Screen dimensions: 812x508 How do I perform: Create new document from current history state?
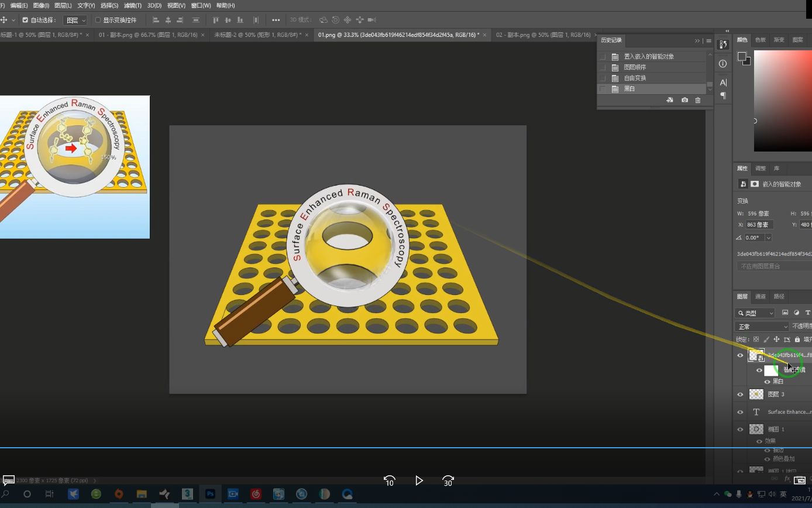pyautogui.click(x=670, y=100)
